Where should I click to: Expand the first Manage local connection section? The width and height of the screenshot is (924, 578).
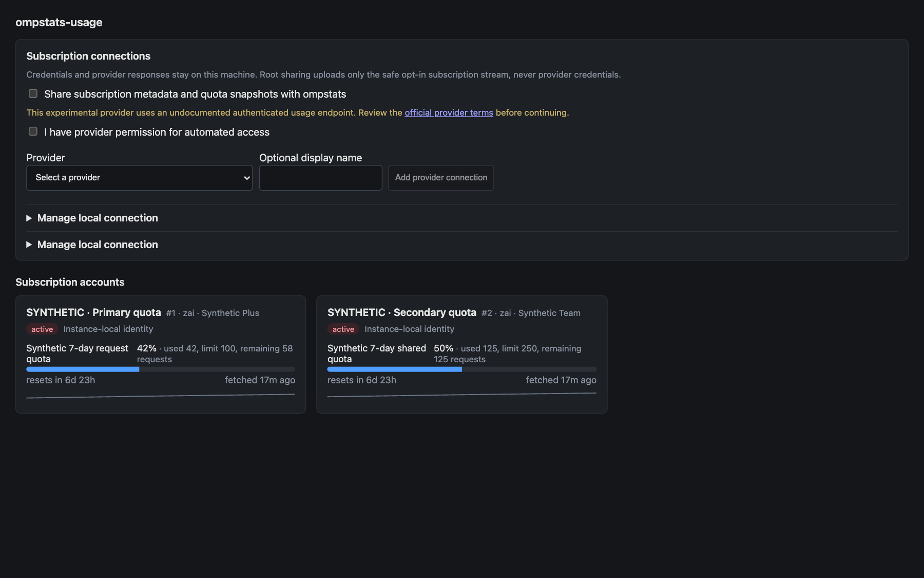click(x=92, y=218)
